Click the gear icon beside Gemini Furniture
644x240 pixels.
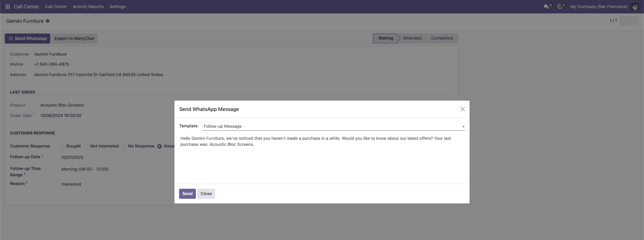(x=48, y=21)
